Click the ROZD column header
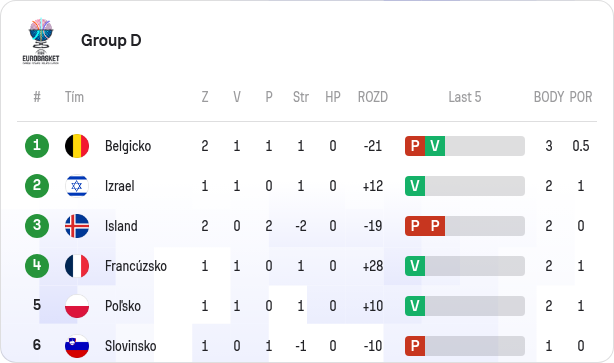614x363 pixels. [x=373, y=97]
